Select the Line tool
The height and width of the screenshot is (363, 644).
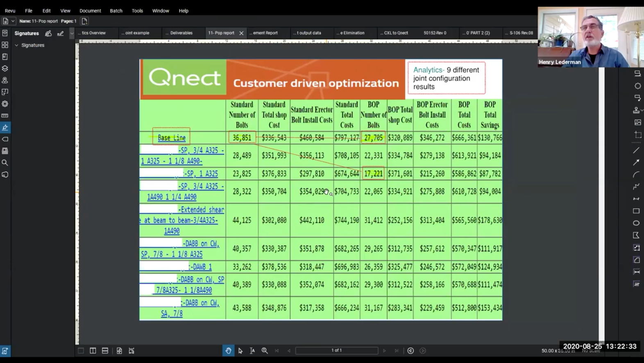click(x=636, y=150)
